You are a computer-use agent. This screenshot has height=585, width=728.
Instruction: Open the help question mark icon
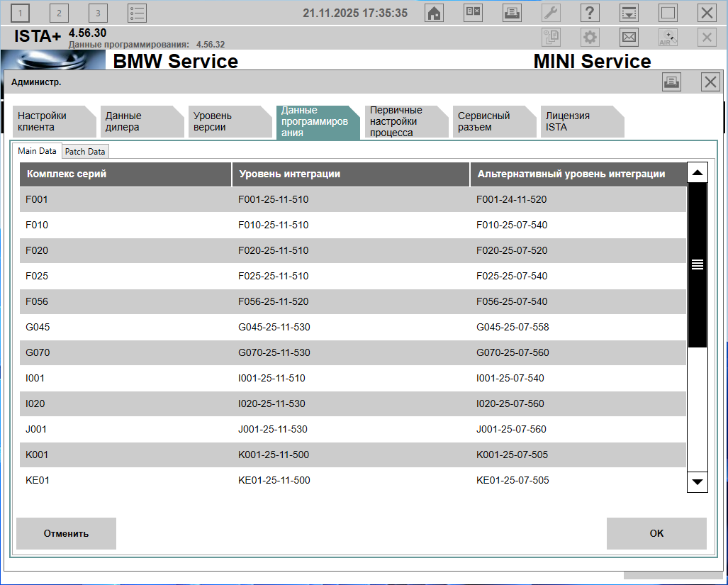(590, 13)
